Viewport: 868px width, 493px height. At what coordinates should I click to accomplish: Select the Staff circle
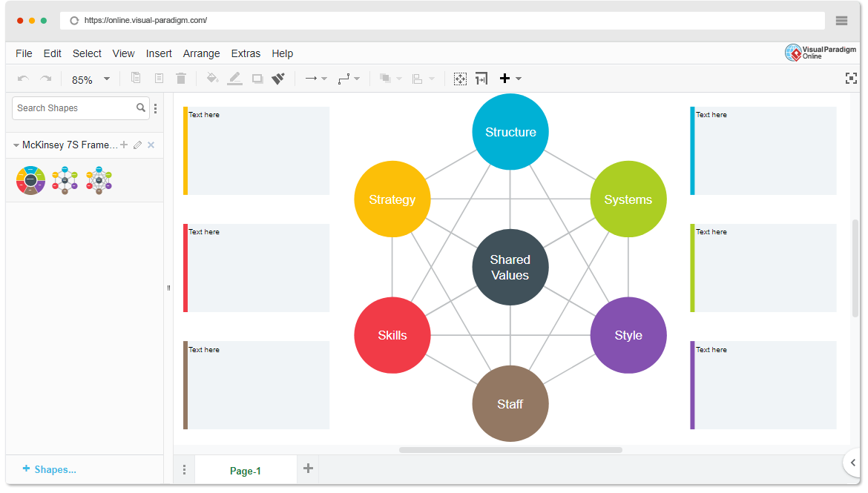(x=510, y=403)
